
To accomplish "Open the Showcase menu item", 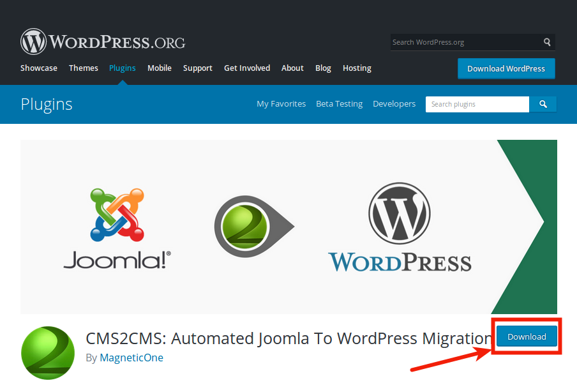I will (x=39, y=68).
